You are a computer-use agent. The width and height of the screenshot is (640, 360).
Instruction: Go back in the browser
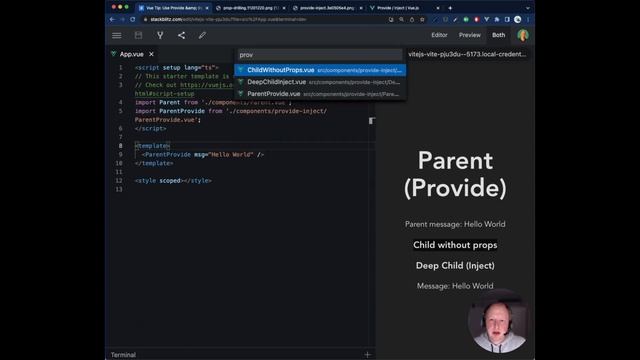(x=112, y=19)
